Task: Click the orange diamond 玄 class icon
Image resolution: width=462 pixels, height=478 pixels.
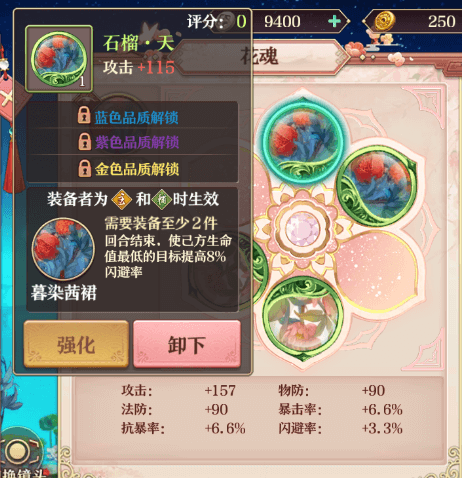Action: (121, 199)
